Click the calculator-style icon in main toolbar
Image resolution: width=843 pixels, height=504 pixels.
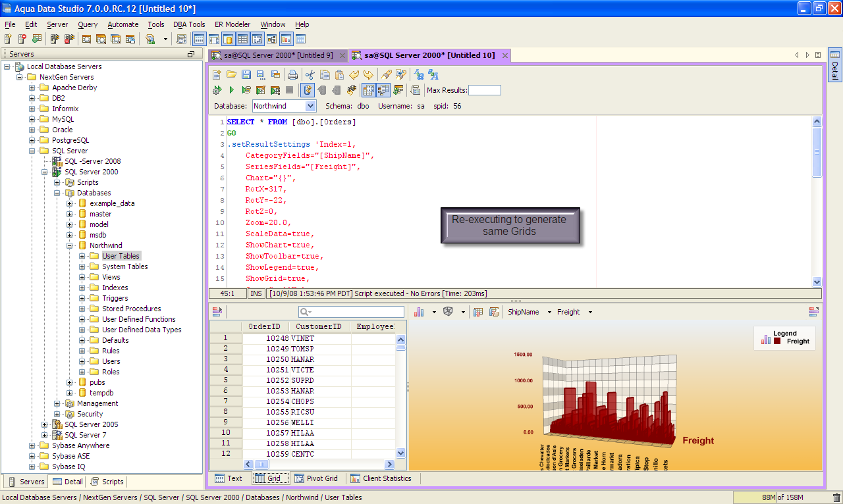(181, 39)
